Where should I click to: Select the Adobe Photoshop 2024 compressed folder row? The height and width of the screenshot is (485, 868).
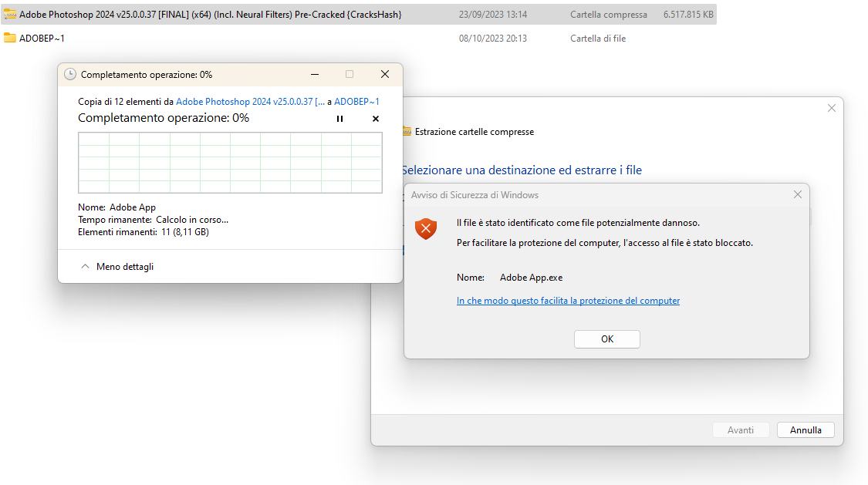point(358,15)
